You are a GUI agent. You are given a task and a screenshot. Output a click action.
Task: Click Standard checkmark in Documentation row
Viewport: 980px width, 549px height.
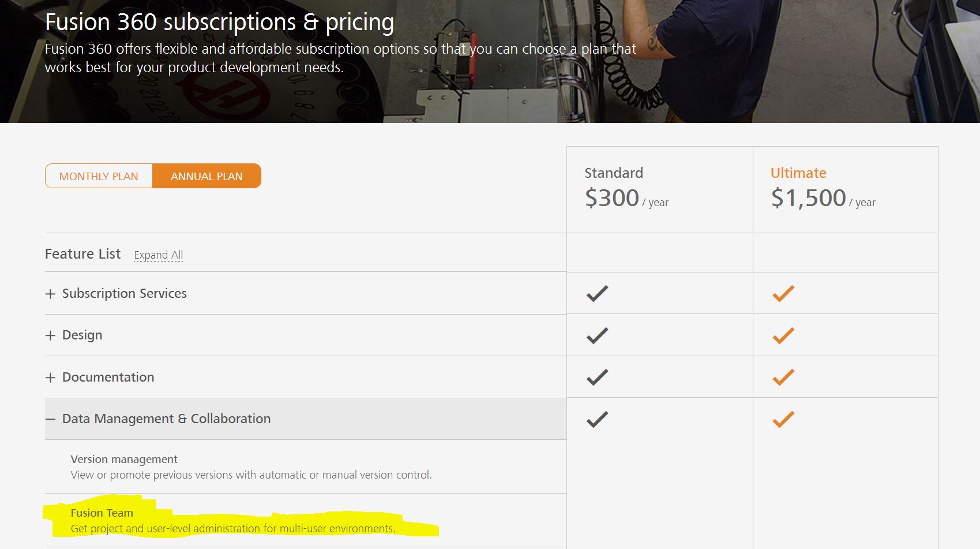coord(597,377)
